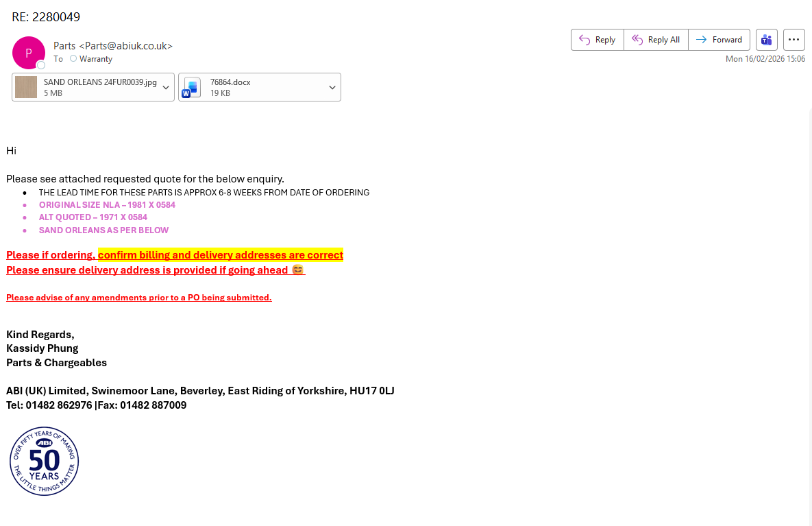This screenshot has height=526, width=812.
Task: Open the 76864.docx attachment
Action: point(251,87)
